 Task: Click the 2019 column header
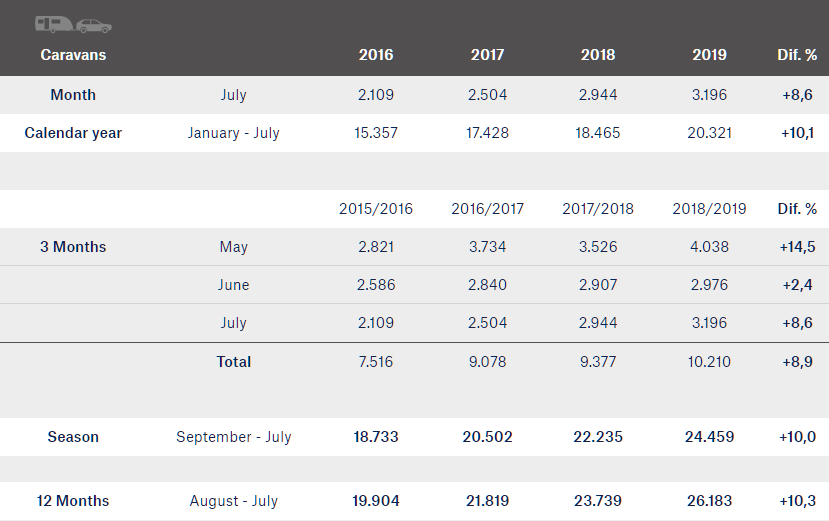pos(710,55)
